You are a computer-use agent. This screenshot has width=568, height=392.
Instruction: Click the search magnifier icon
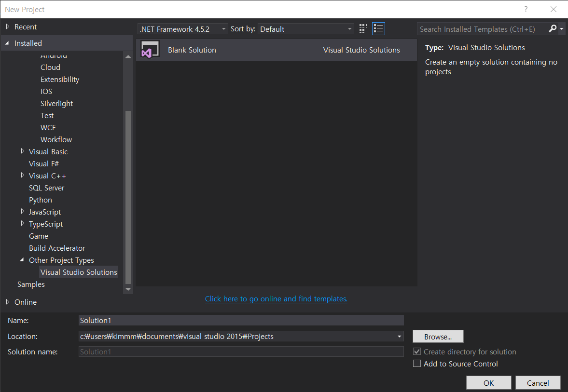(553, 28)
